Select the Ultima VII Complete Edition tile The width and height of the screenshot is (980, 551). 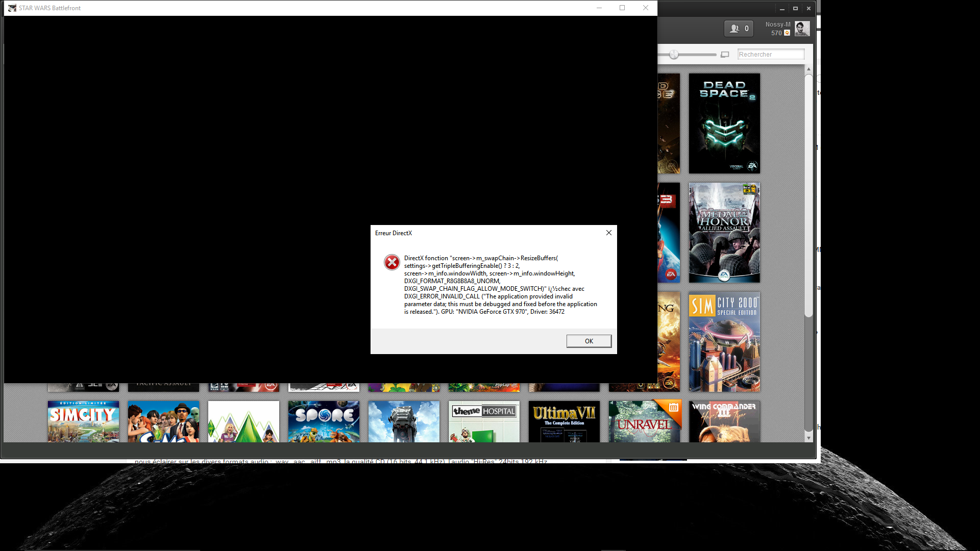coord(564,421)
